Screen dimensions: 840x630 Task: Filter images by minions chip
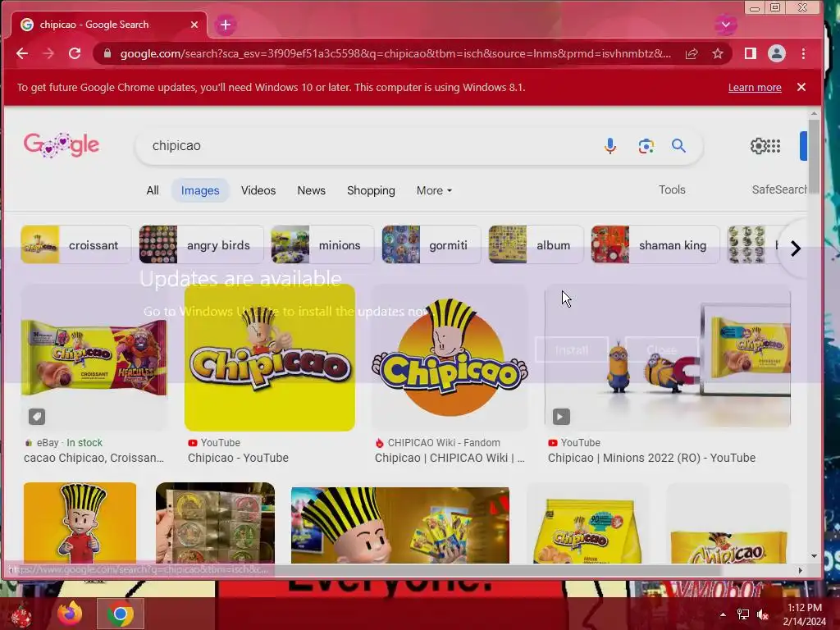click(322, 244)
